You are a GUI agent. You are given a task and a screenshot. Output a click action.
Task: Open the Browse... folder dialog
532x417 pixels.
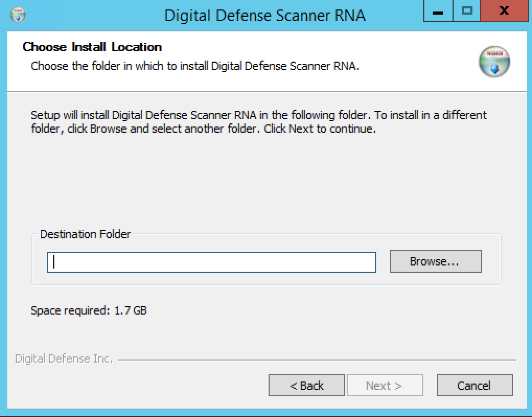coord(436,261)
